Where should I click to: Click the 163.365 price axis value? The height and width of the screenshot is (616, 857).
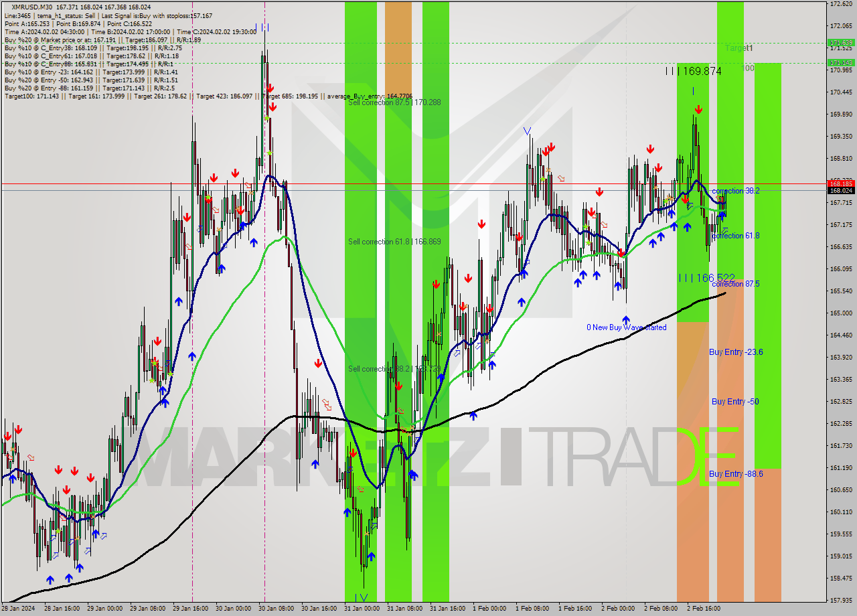pos(841,379)
